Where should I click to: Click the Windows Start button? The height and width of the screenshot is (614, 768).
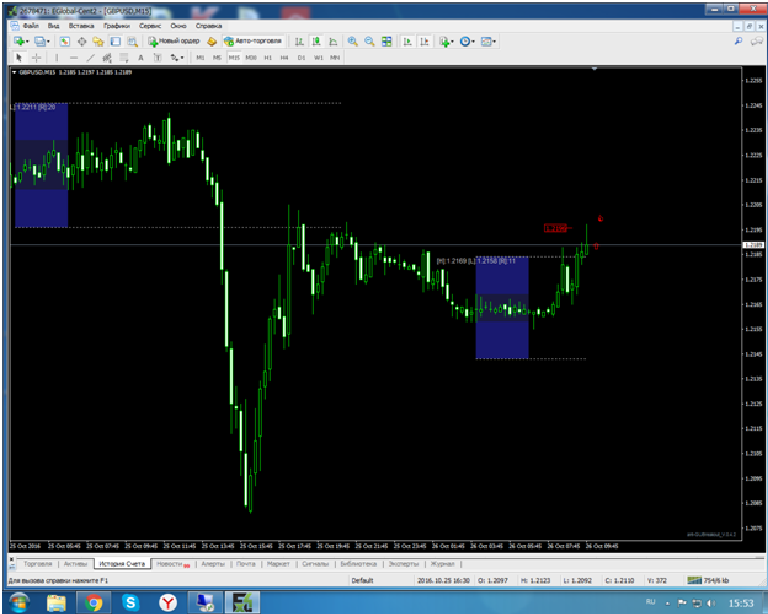point(19,602)
